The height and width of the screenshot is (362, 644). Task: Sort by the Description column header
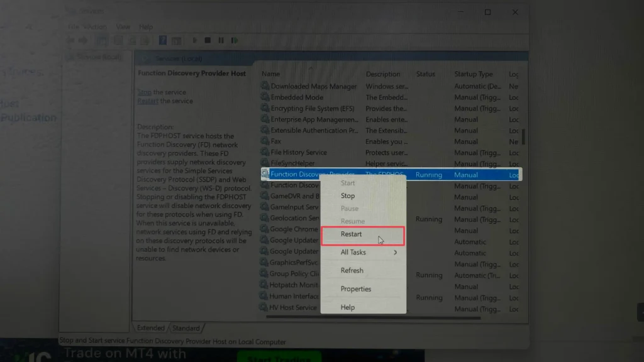[x=383, y=74]
